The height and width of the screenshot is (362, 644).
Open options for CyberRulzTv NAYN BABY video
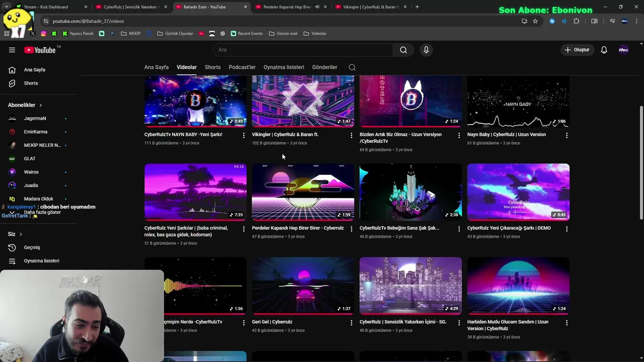click(x=244, y=135)
